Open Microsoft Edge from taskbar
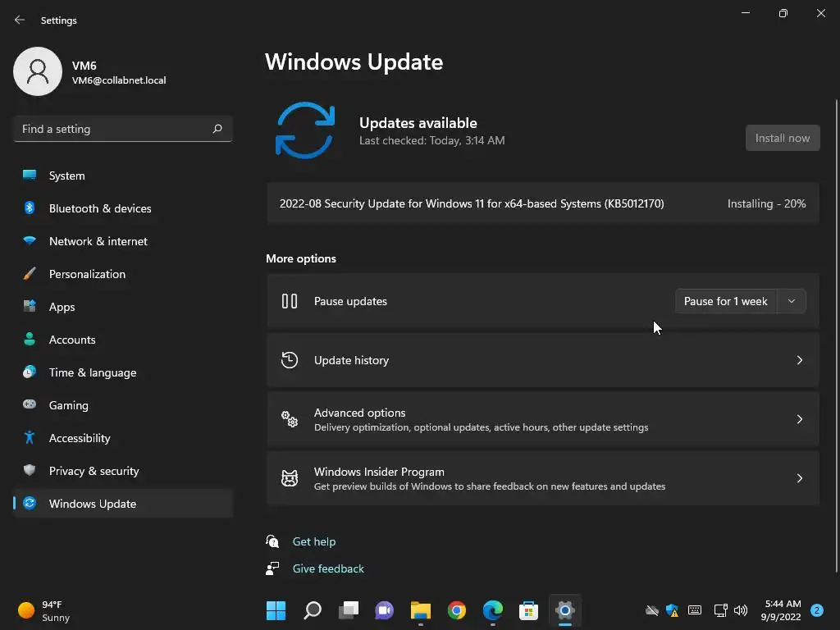840x630 pixels. coord(492,610)
